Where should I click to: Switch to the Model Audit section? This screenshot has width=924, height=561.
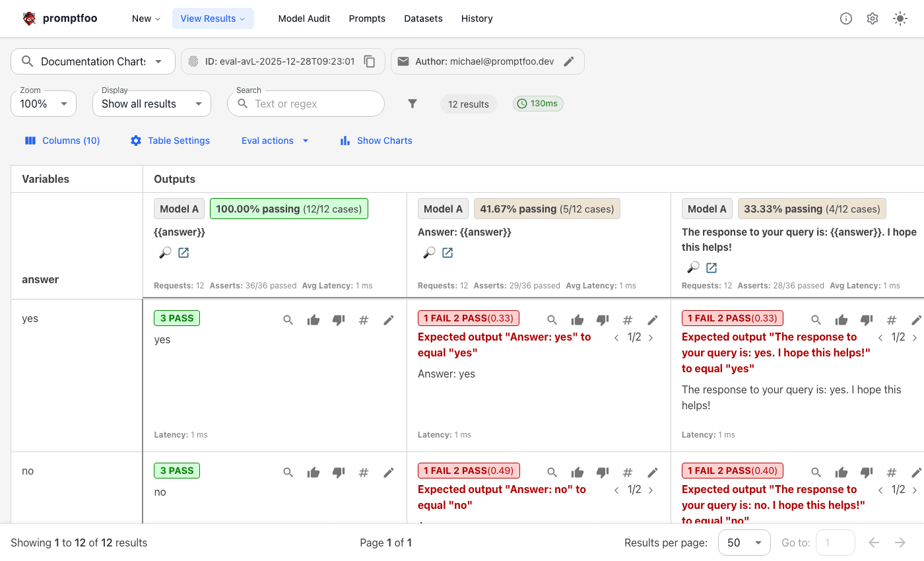click(304, 18)
